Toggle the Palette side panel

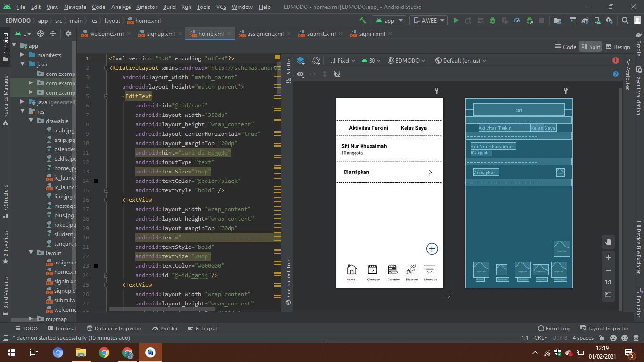point(289,71)
